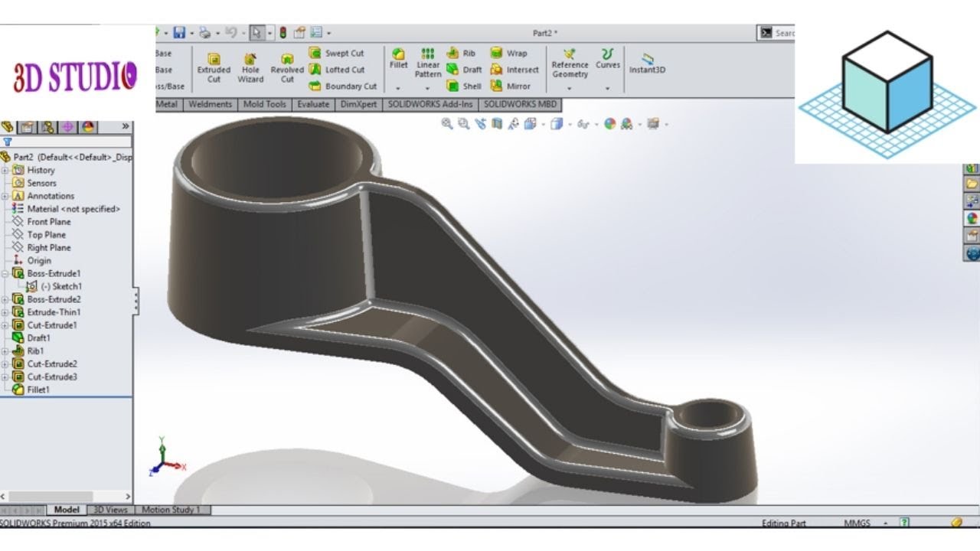Open the ConfigurationManager tab icon
The width and height of the screenshot is (980, 551).
click(47, 127)
